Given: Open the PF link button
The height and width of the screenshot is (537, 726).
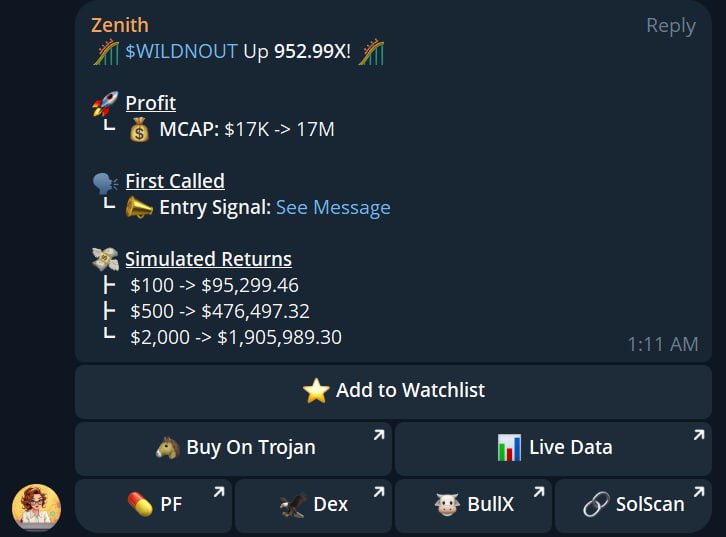Looking at the screenshot, I should click(x=153, y=506).
